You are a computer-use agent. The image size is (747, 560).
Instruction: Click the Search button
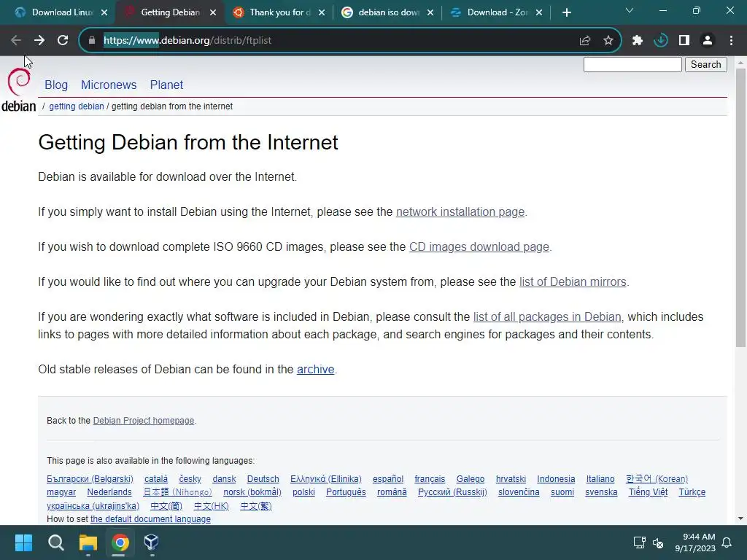tap(706, 64)
